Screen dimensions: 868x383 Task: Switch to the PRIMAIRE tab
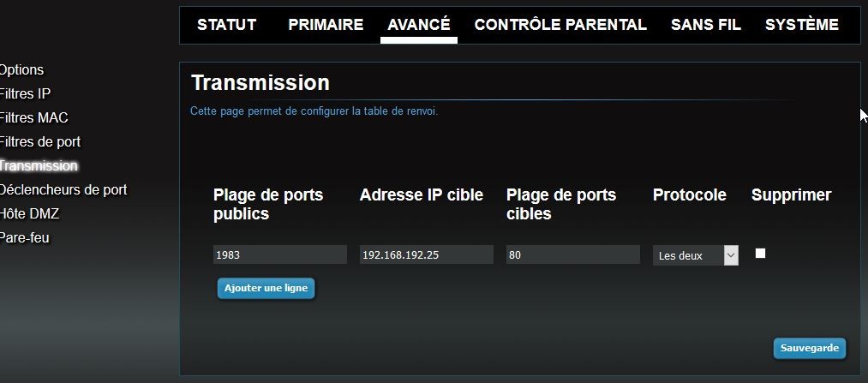pyautogui.click(x=326, y=25)
